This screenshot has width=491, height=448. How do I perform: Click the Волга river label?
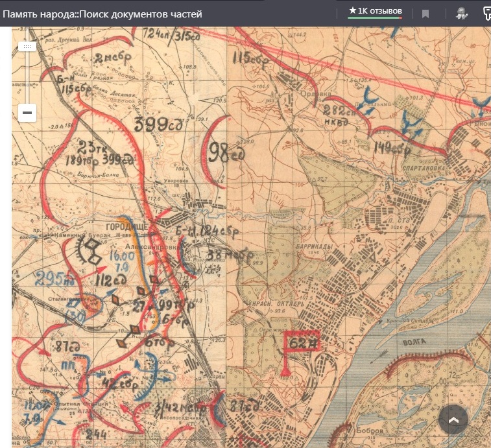(x=413, y=341)
